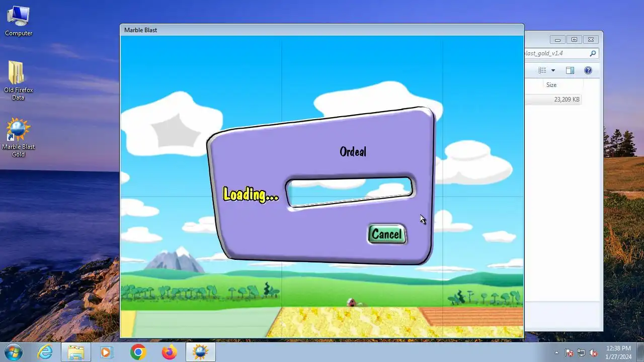Open Help in the Explorer window
Image resolution: width=644 pixels, height=362 pixels.
tap(588, 70)
